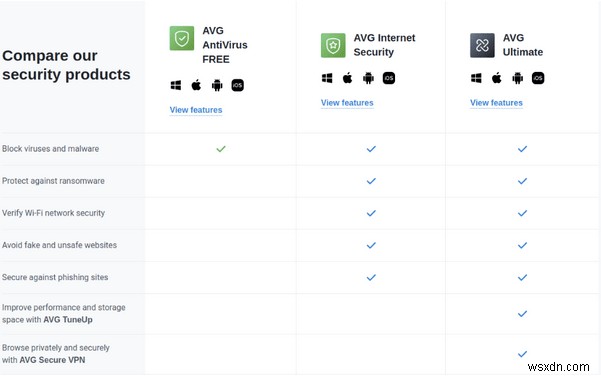Click Ultimate checkmark for phishing sites row
Image resolution: width=601 pixels, height=377 pixels.
coord(522,277)
